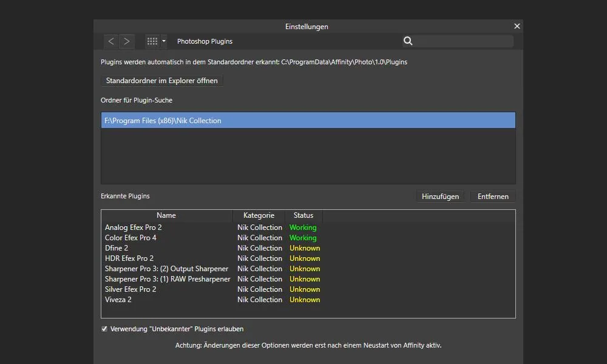Image resolution: width=607 pixels, height=364 pixels.
Task: Go back with the left arrow button
Action: tap(112, 41)
